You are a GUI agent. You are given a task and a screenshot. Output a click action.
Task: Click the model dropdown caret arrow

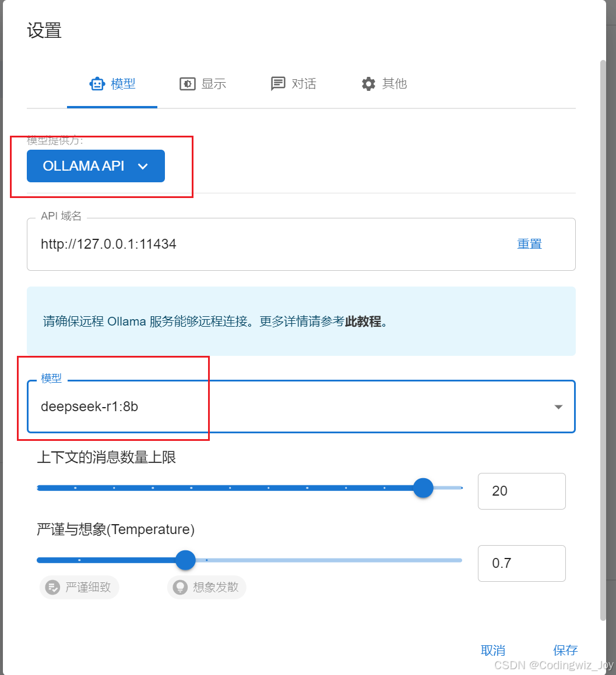click(x=558, y=407)
